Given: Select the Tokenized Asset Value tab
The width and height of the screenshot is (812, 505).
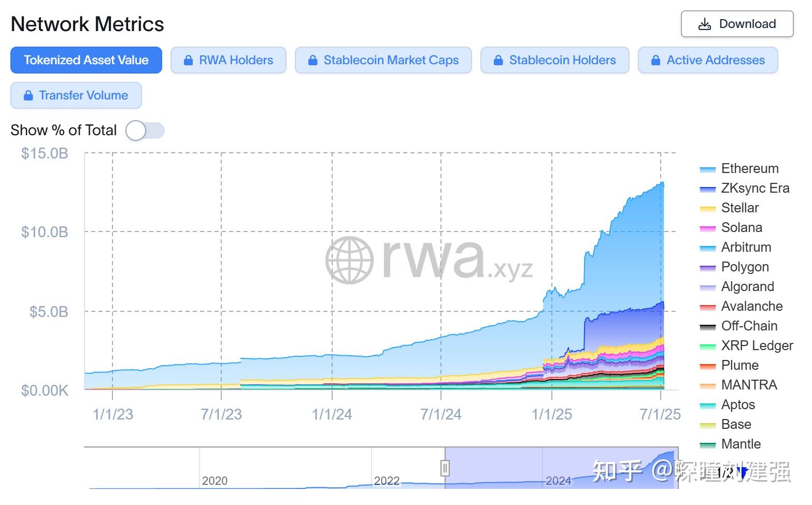Looking at the screenshot, I should (86, 60).
